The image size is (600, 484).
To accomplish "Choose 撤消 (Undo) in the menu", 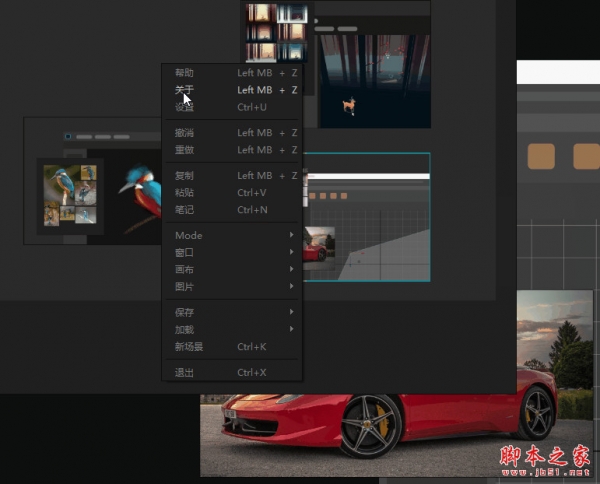I will click(185, 133).
